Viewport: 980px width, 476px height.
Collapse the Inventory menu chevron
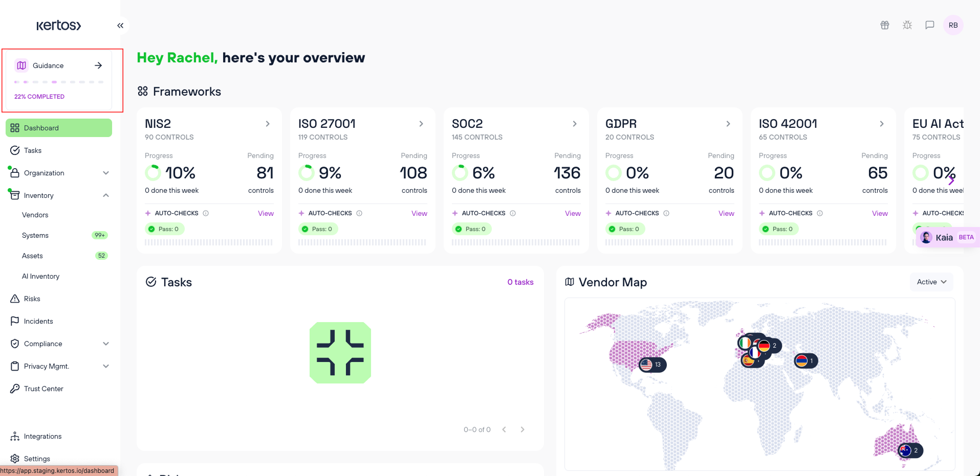click(x=106, y=195)
